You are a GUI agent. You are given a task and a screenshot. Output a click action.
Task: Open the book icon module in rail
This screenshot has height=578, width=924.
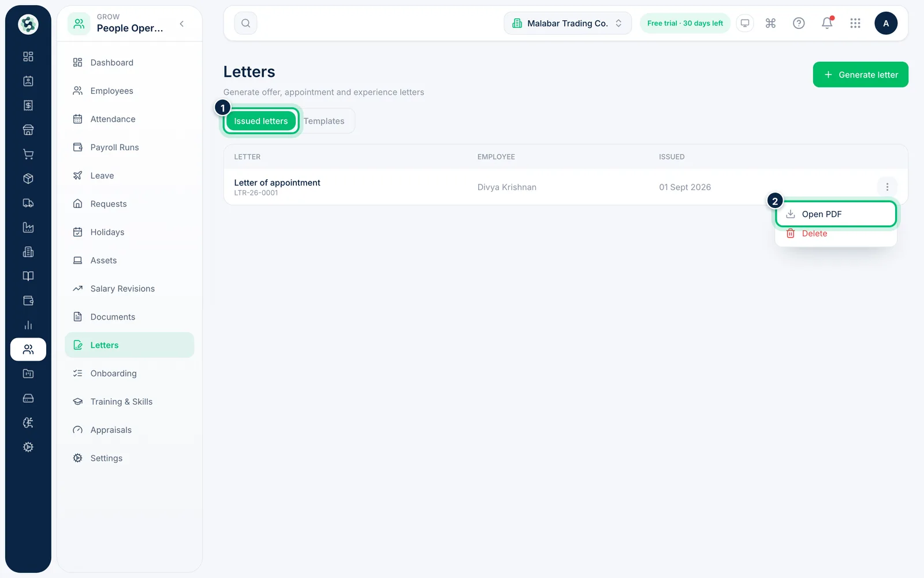pyautogui.click(x=28, y=276)
